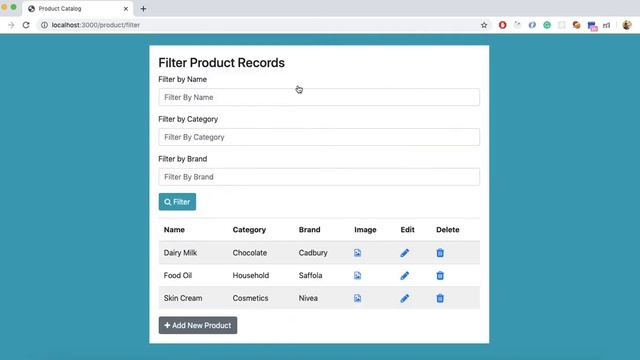
Task: Focus the Filter By Name field
Action: [319, 97]
